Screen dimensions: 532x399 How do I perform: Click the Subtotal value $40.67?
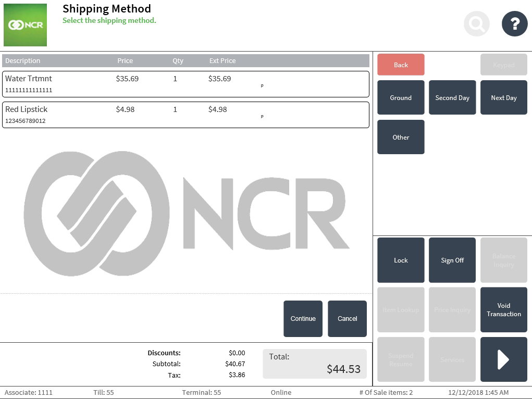click(x=235, y=364)
